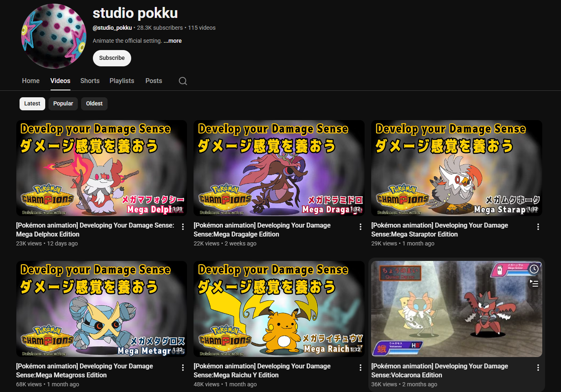Click "36K views • 2 months ago" text

tap(404, 384)
